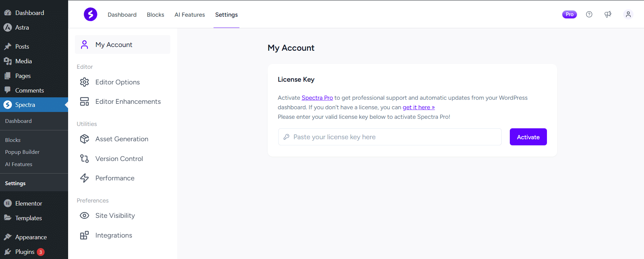Open the user profile avatar icon
This screenshot has width=644, height=259.
pyautogui.click(x=628, y=14)
